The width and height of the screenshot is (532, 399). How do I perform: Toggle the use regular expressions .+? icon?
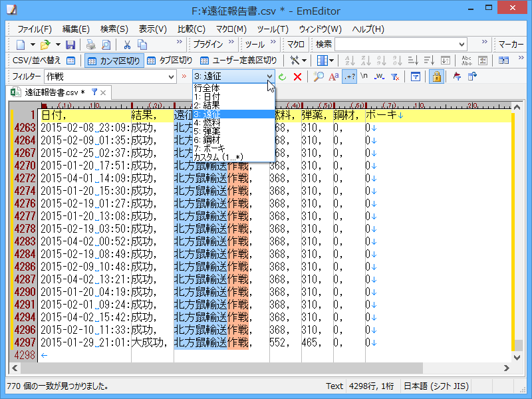(x=350, y=76)
